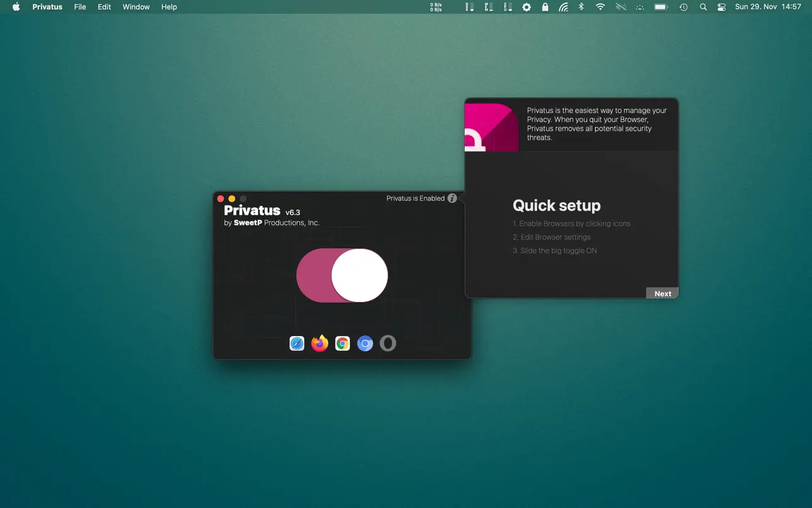812x508 pixels.
Task: Click the date and time clock
Action: coord(768,7)
